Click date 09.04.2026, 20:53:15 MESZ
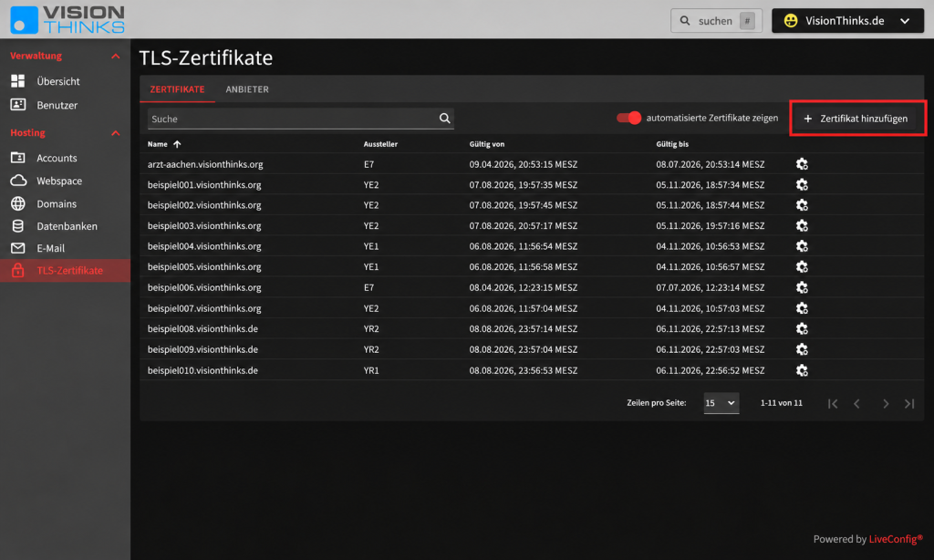Image resolution: width=934 pixels, height=560 pixels. [x=523, y=164]
